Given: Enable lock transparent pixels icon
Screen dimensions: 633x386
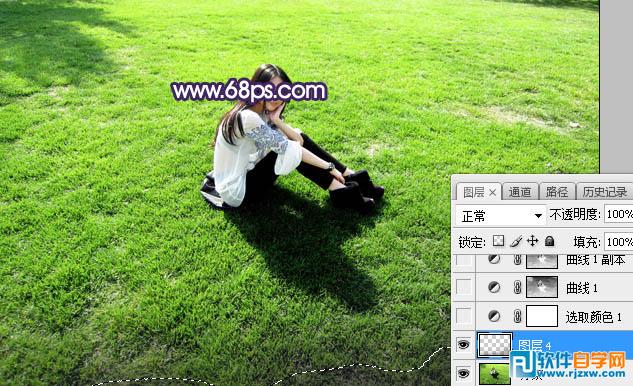Looking at the screenshot, I should click(x=499, y=241).
